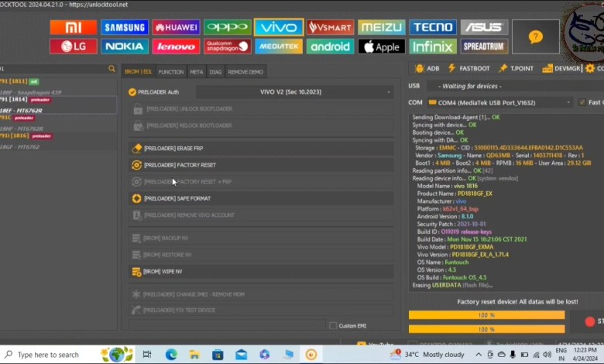Click the upper 100% progress bar
604x364 pixels.
point(486,315)
